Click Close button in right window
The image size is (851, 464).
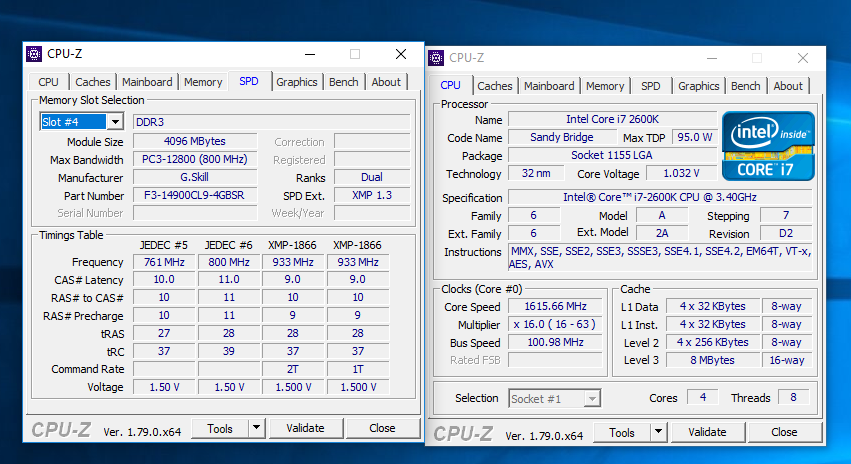pyautogui.click(x=784, y=432)
